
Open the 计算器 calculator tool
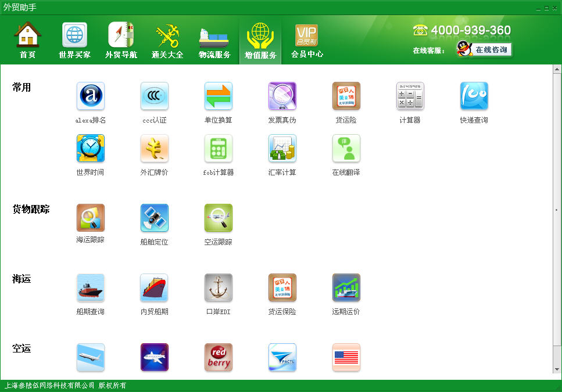(410, 96)
